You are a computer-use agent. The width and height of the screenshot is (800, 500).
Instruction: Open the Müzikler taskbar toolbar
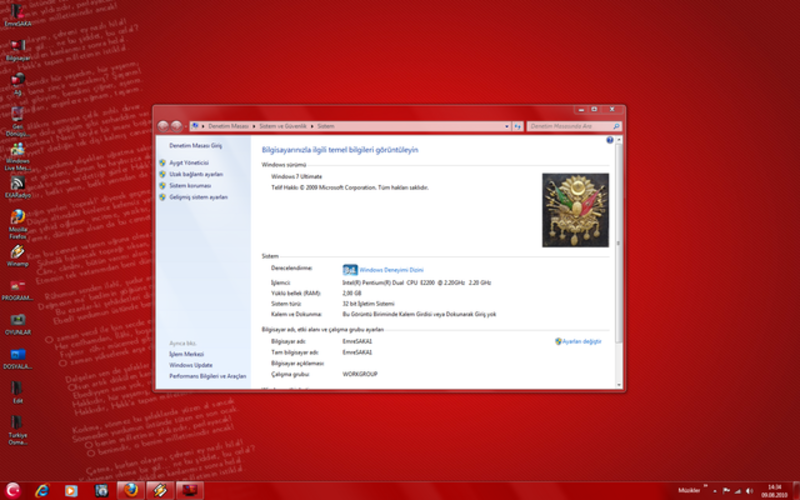pos(689,490)
